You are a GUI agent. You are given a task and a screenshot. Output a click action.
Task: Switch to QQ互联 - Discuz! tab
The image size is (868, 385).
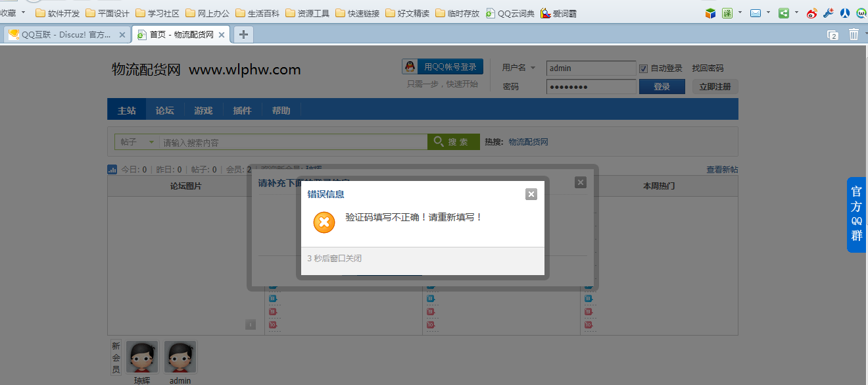(x=66, y=35)
